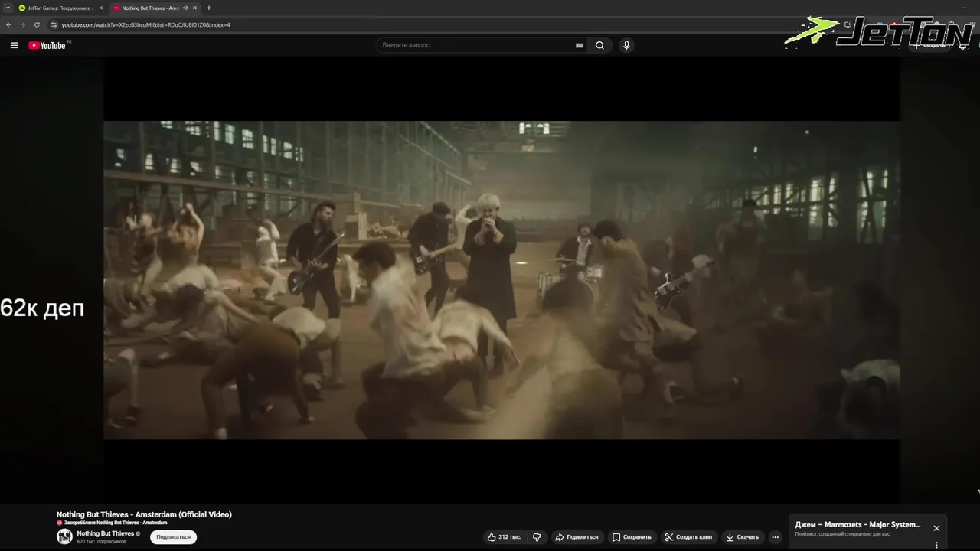Open the playlist title 'Джем – Marmozets - Major System'
This screenshot has width=980, height=551.
click(857, 525)
